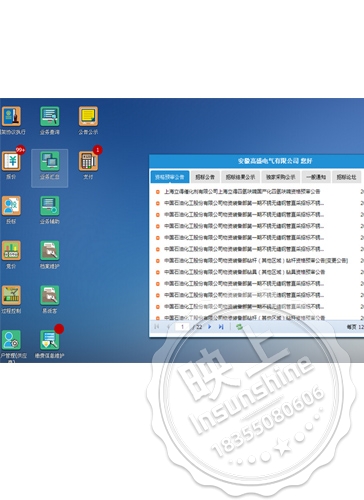The image size is (364, 500).
Task: Click the previous page arrow in pager
Action: (168, 327)
